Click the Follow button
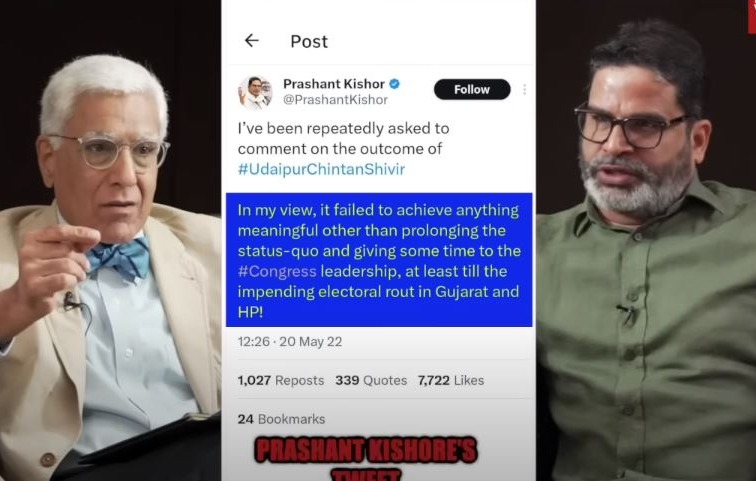Image resolution: width=756 pixels, height=481 pixels. click(472, 89)
